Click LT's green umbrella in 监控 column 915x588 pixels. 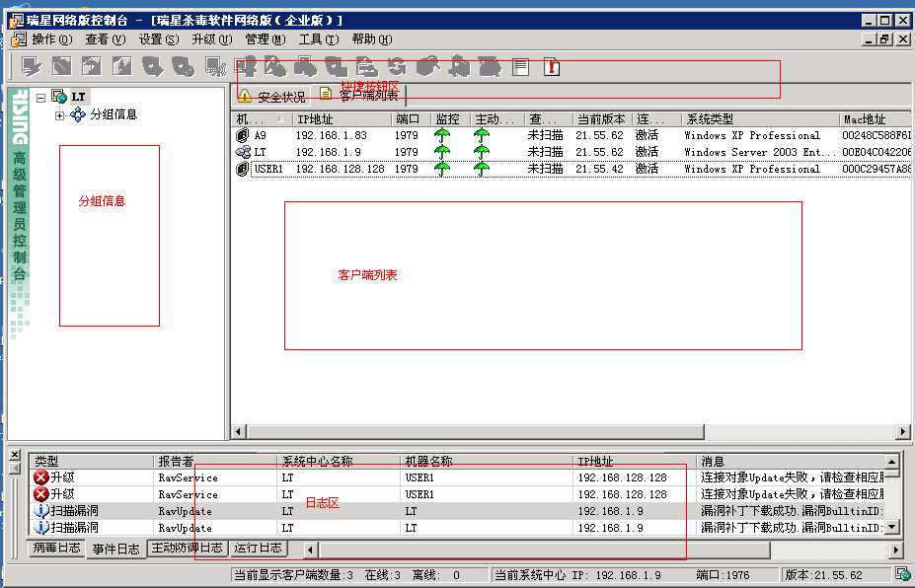442,152
